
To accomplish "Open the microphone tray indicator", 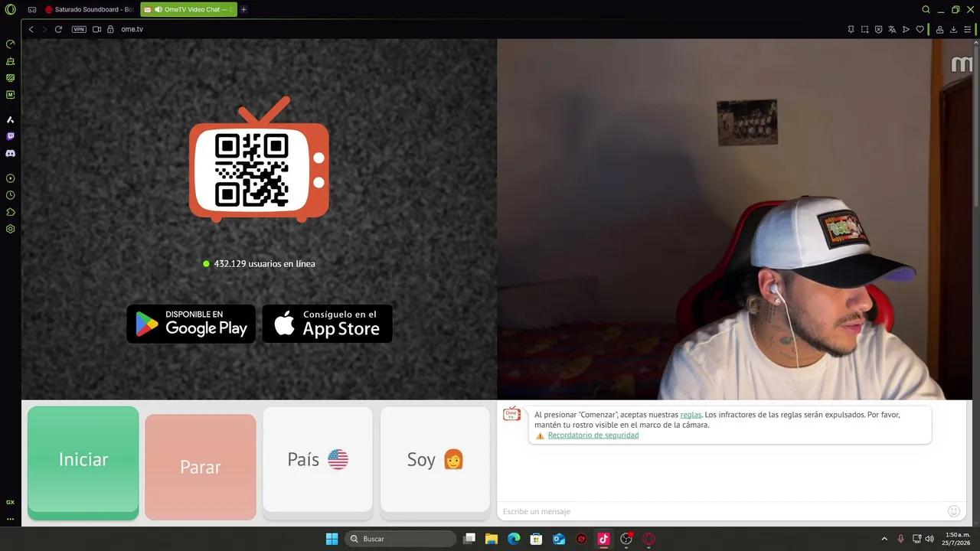I will tap(900, 539).
